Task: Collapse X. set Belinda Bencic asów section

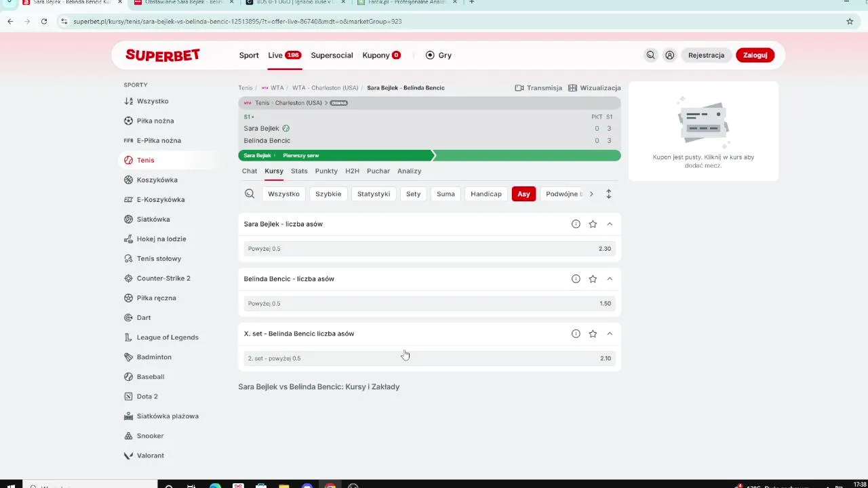Action: pyautogui.click(x=610, y=334)
